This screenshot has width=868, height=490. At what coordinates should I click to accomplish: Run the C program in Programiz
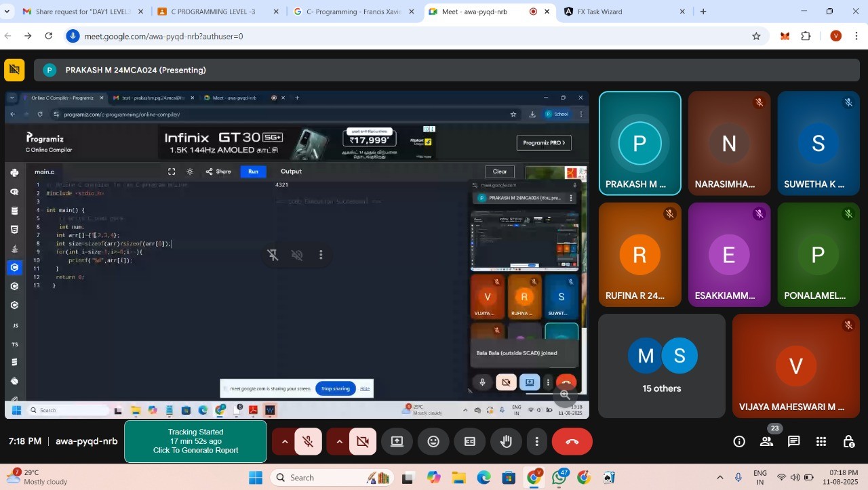(252, 171)
